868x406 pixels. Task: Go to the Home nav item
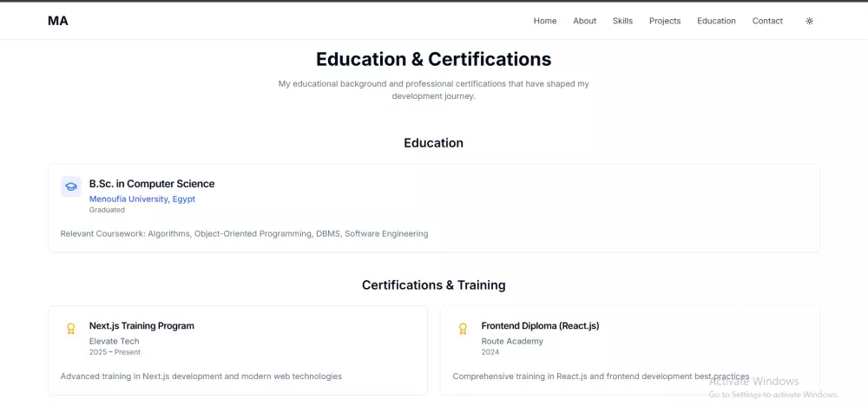click(545, 21)
